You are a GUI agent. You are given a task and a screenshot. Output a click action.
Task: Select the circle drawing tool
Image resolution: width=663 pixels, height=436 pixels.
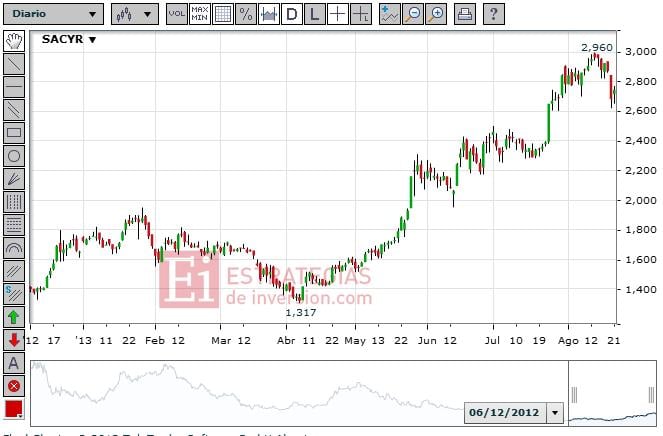[x=14, y=155]
